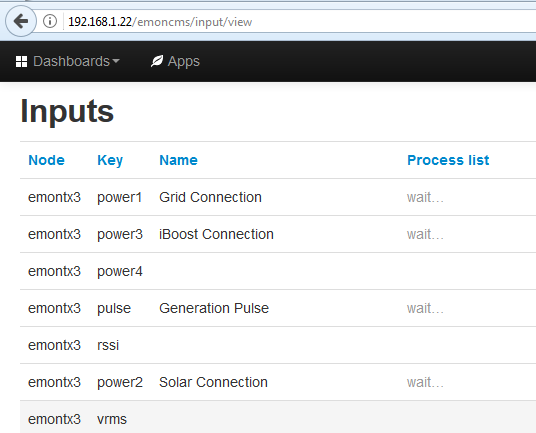Screen dimensions: 536x433
Task: Open the Apps menu item
Action: (175, 62)
